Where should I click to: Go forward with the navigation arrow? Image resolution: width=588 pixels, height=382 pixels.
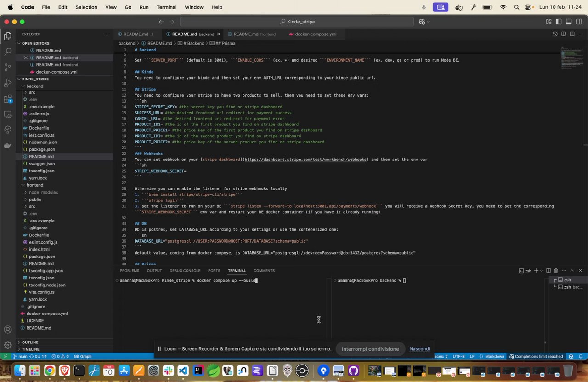172,22
